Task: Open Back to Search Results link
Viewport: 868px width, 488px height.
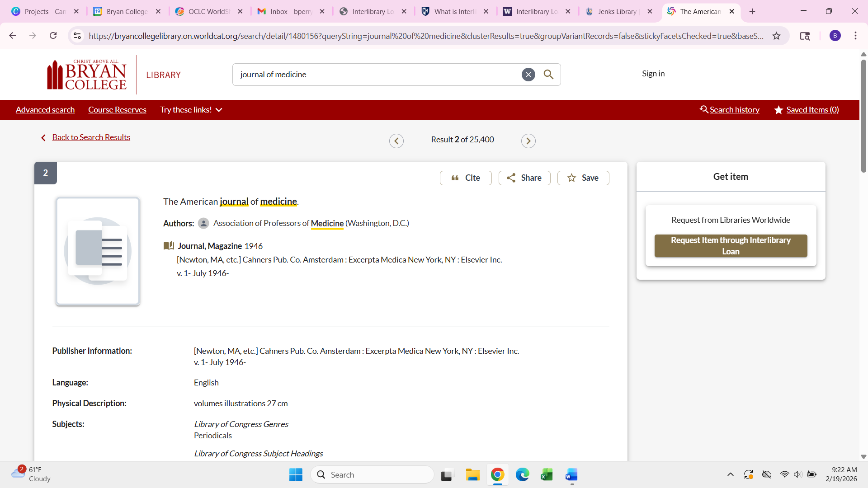Action: click(91, 137)
